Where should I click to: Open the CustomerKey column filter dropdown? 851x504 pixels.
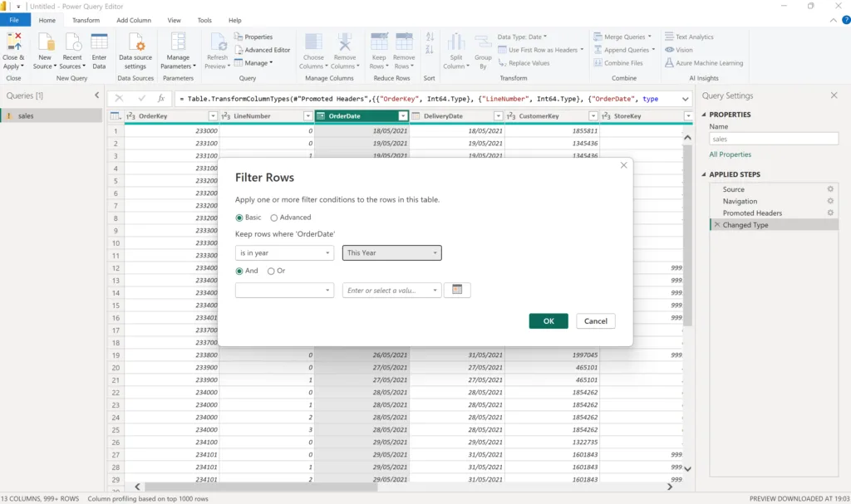[593, 116]
